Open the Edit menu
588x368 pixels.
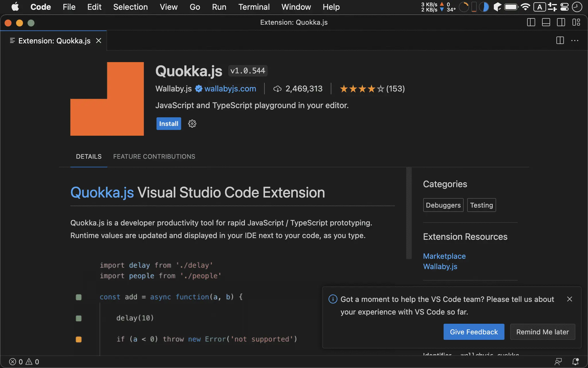[94, 7]
